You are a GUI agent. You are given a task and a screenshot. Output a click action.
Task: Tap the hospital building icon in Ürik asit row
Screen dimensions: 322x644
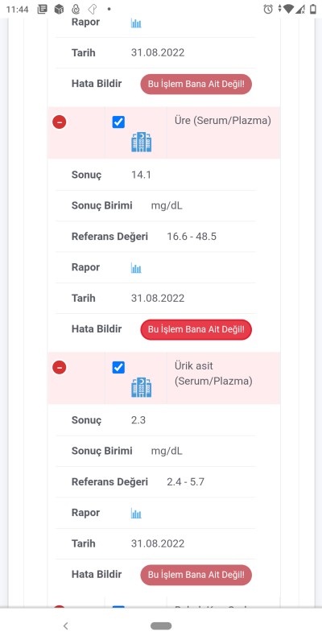pos(142,387)
